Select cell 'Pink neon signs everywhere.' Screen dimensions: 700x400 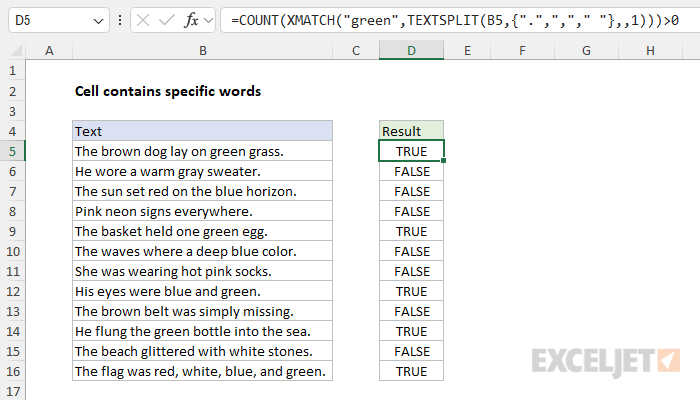203,211
